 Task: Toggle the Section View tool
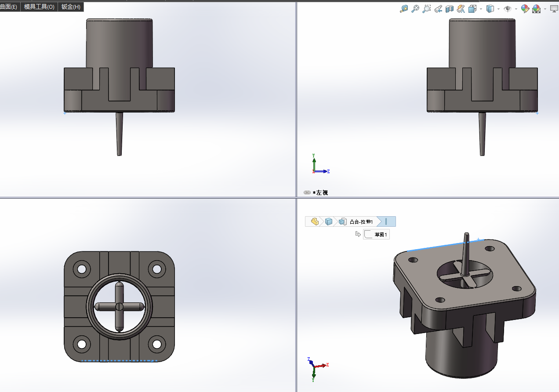pos(450,9)
